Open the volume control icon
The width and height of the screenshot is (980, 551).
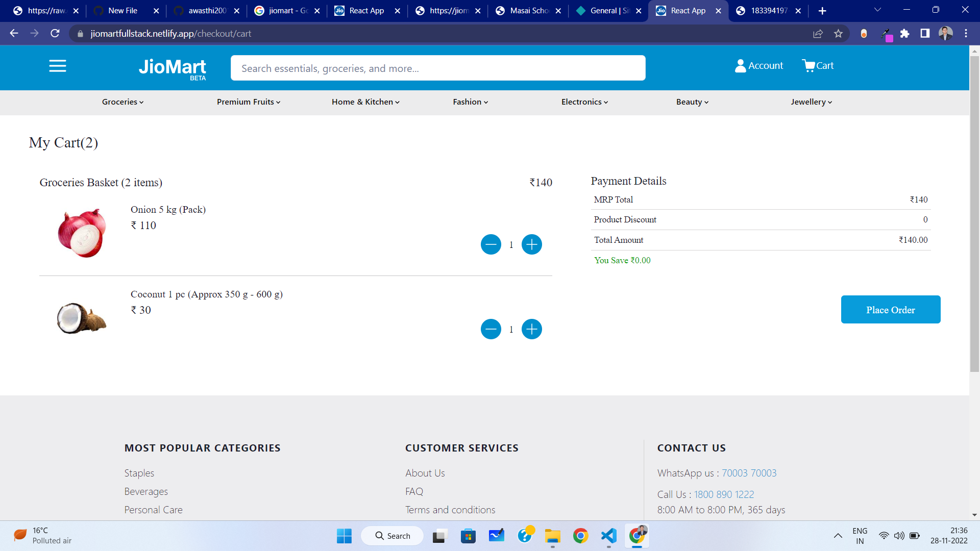899,536
